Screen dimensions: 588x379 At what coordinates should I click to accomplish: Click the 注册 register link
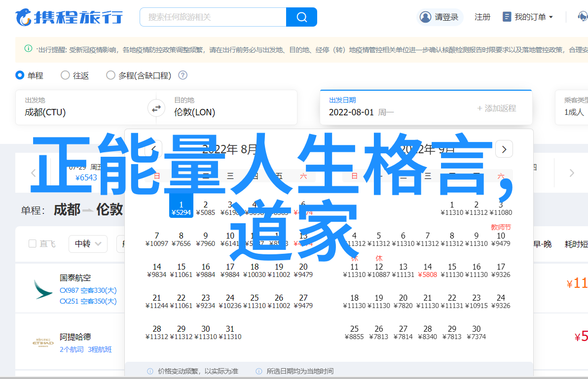point(482,17)
